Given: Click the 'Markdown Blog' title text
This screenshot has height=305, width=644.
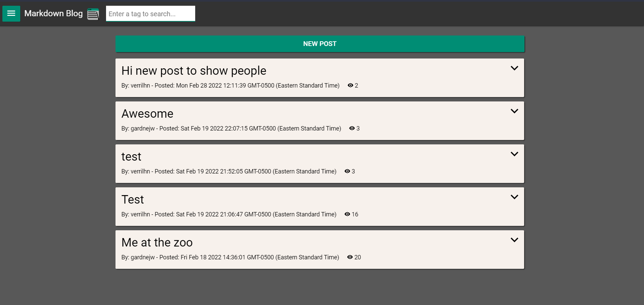Looking at the screenshot, I should [53, 14].
